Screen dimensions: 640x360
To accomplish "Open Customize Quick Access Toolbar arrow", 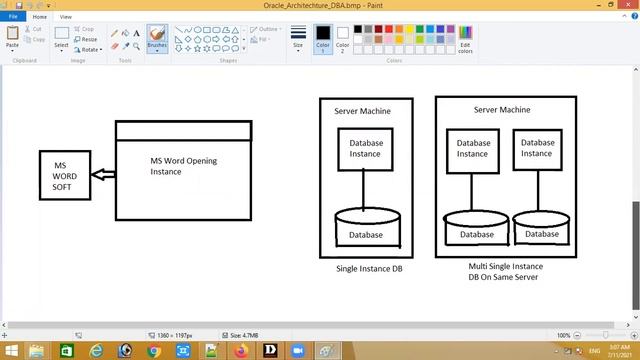I will 49,6.
